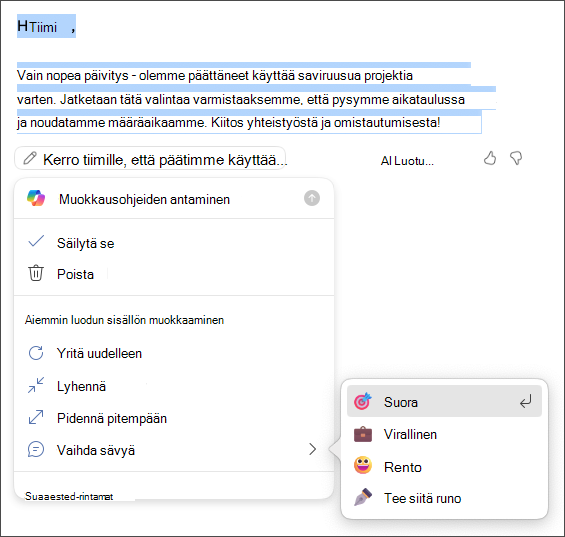Click the Lyhennä shrink arrows icon

[36, 385]
